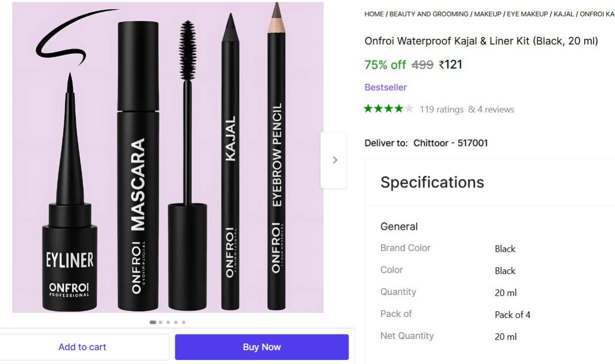Navigate to EYE MAKEUP breadcrumb category

pyautogui.click(x=527, y=14)
